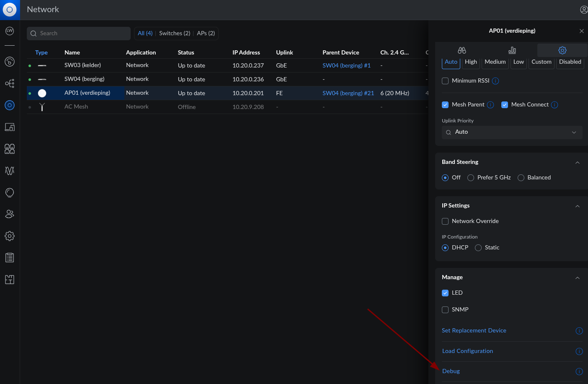
Task: Click the light bulb Insights sidebar icon
Action: pyautogui.click(x=10, y=192)
